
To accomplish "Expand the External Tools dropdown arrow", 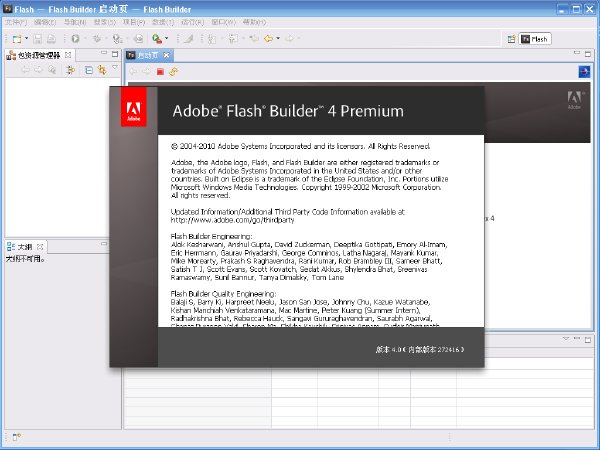I will tap(166, 39).
